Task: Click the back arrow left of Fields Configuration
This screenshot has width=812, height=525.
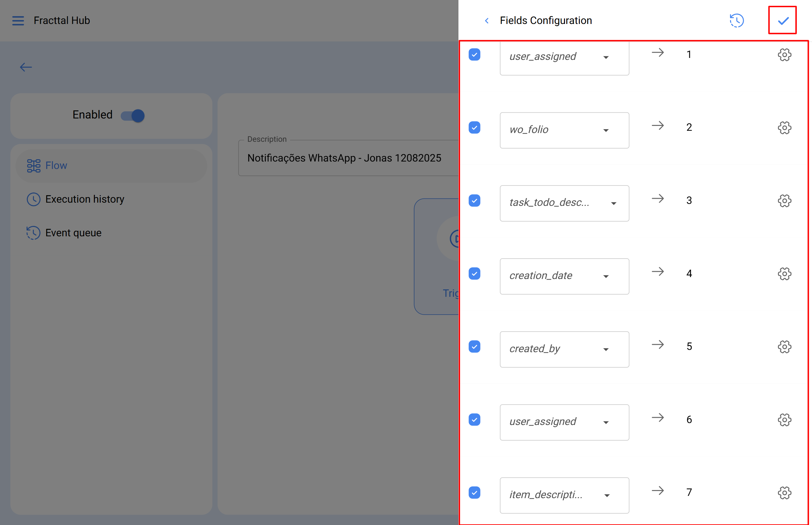Action: pos(487,21)
